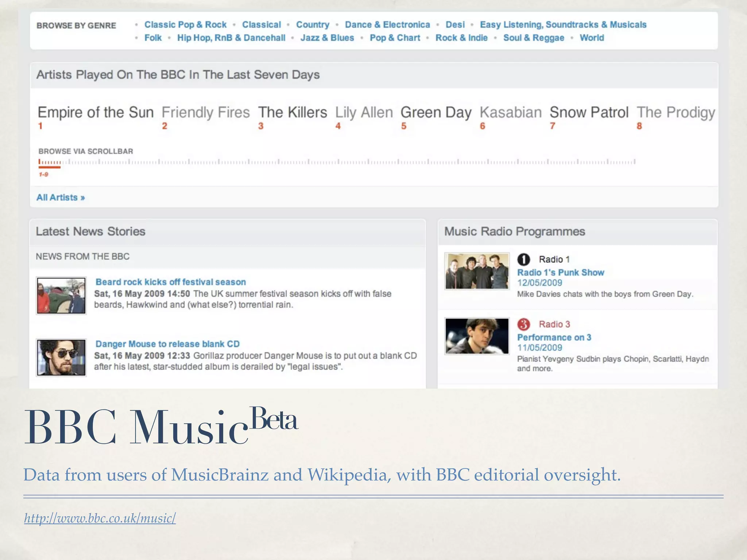The image size is (747, 560).
Task: Select the Jazz & Blues genre
Action: [x=327, y=38]
